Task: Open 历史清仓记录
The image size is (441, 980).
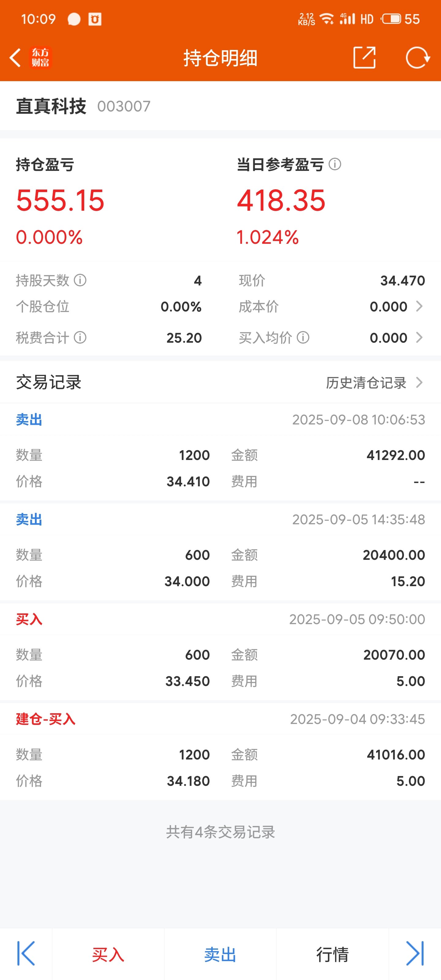Action: [375, 383]
